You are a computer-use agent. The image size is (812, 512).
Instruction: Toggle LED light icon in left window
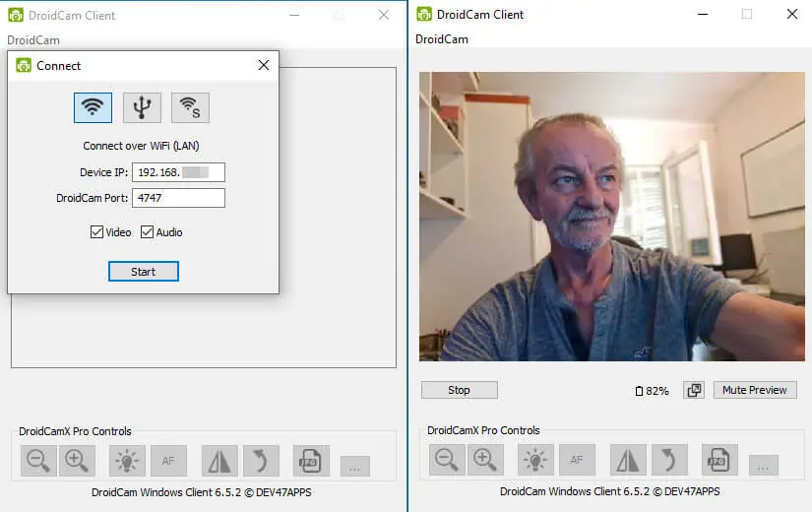click(127, 461)
